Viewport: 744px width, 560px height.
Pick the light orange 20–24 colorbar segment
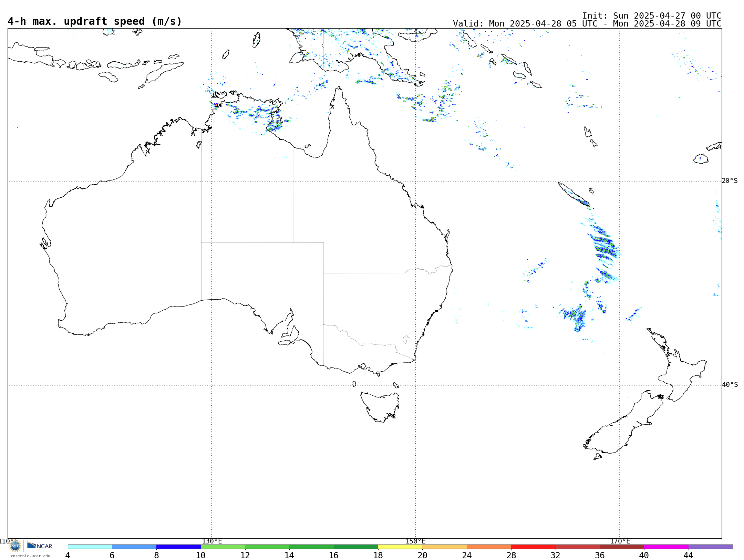click(445, 547)
